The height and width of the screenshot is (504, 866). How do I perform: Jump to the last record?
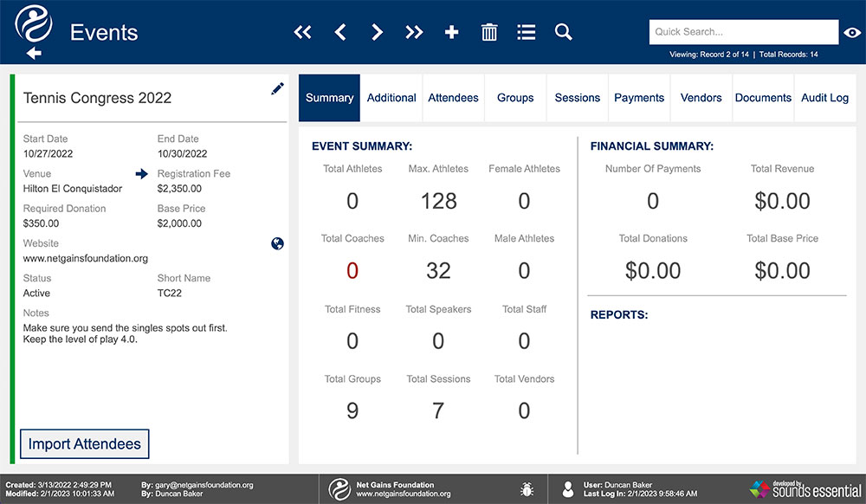click(414, 32)
